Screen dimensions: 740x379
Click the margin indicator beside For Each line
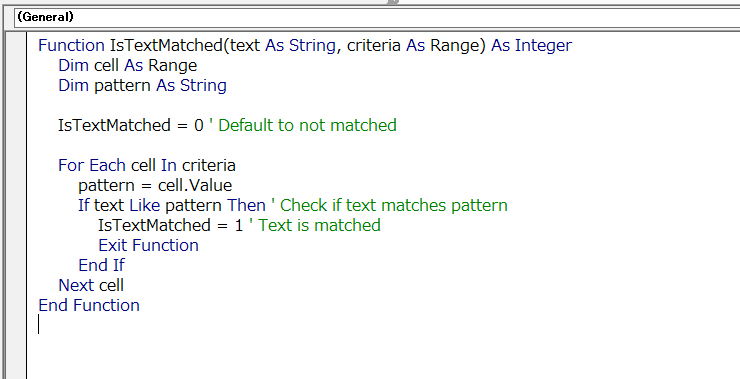pos(15,165)
